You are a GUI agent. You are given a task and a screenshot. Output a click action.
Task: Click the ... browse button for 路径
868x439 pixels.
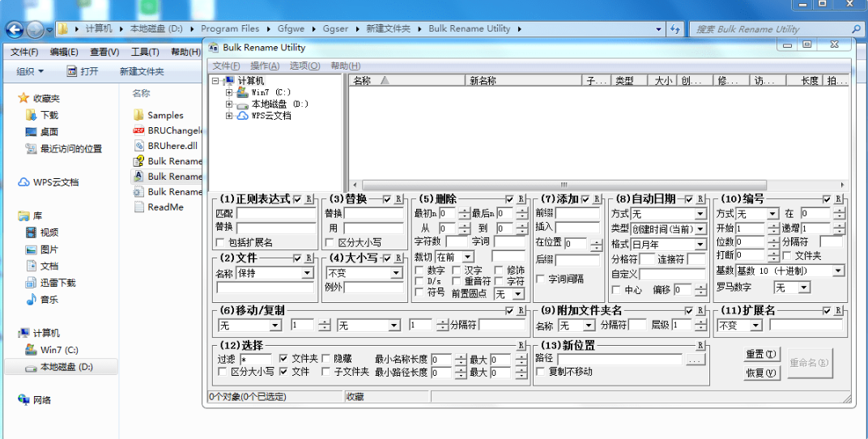click(696, 360)
